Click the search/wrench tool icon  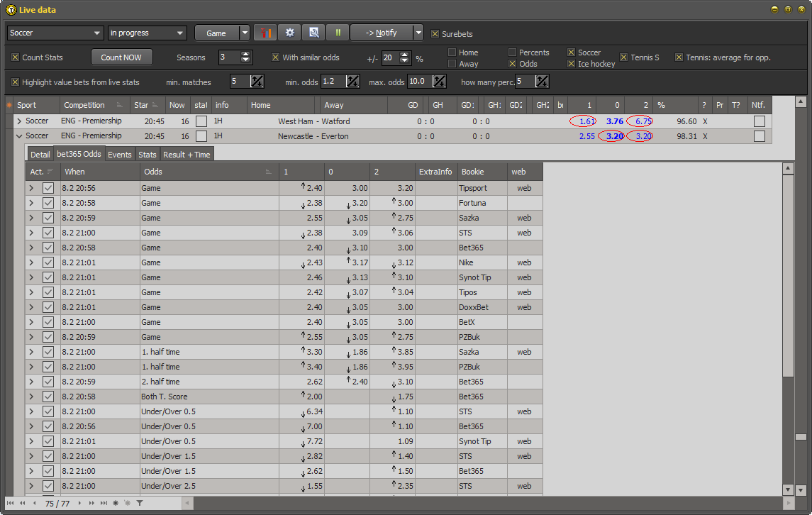(x=313, y=32)
